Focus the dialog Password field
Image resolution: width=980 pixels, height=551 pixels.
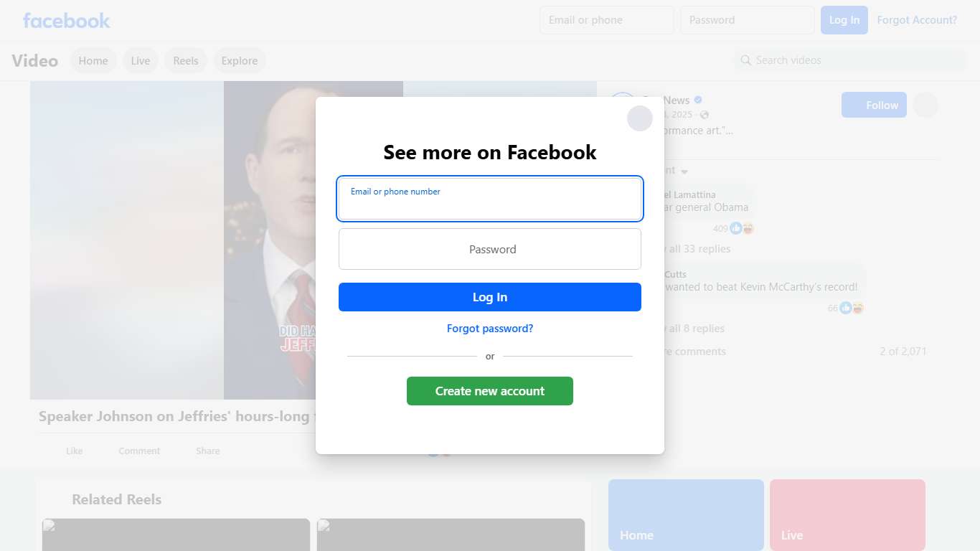(x=490, y=249)
